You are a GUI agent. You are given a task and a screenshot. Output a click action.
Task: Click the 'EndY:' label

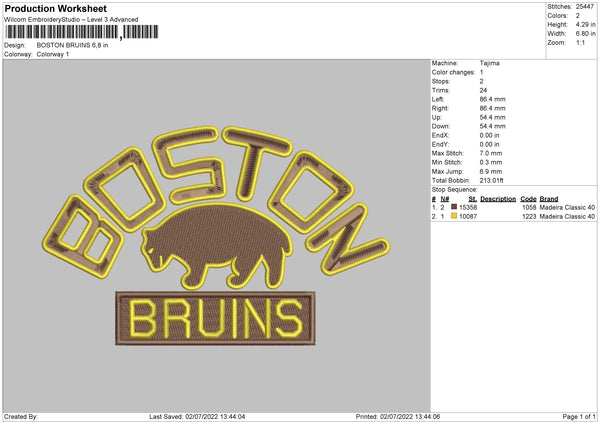[440, 144]
